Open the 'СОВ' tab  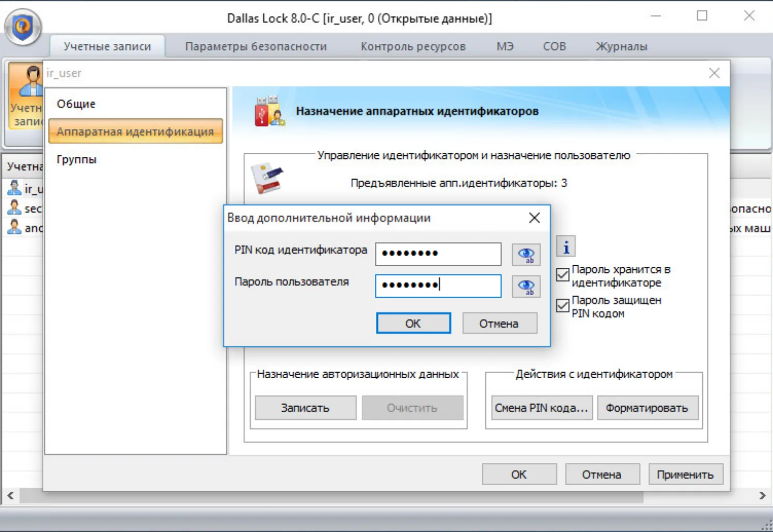click(x=555, y=46)
